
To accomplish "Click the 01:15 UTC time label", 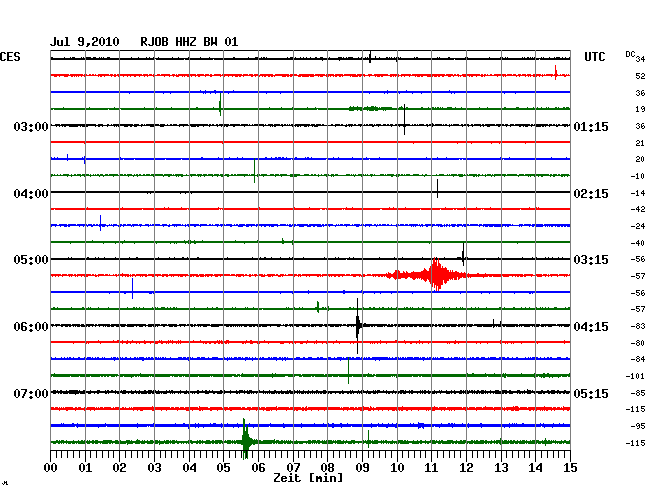I will tap(591, 126).
